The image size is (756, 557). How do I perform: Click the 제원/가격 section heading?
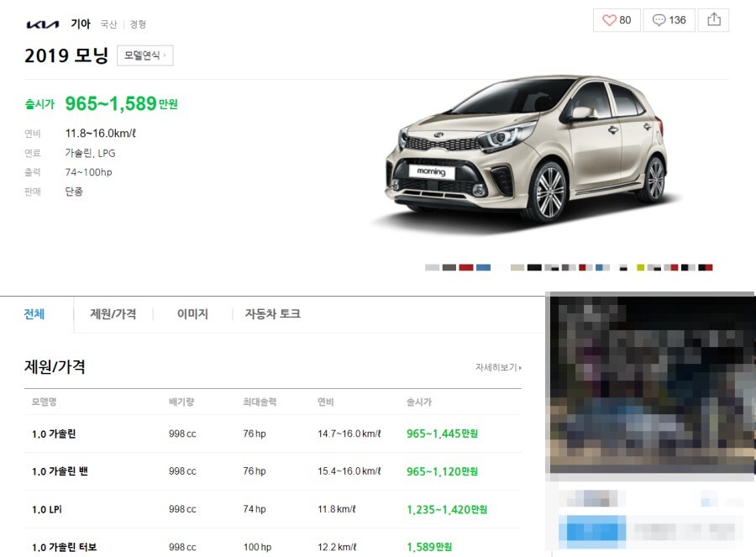click(x=55, y=367)
